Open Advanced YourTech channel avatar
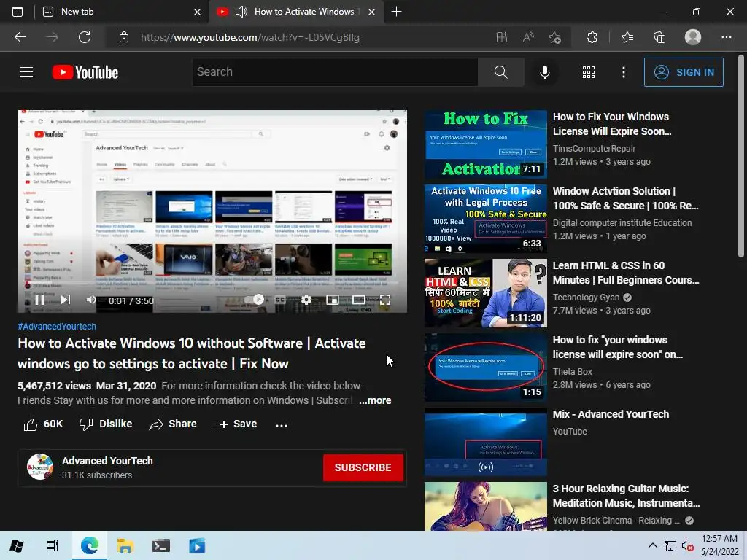The image size is (747, 560). (x=40, y=467)
